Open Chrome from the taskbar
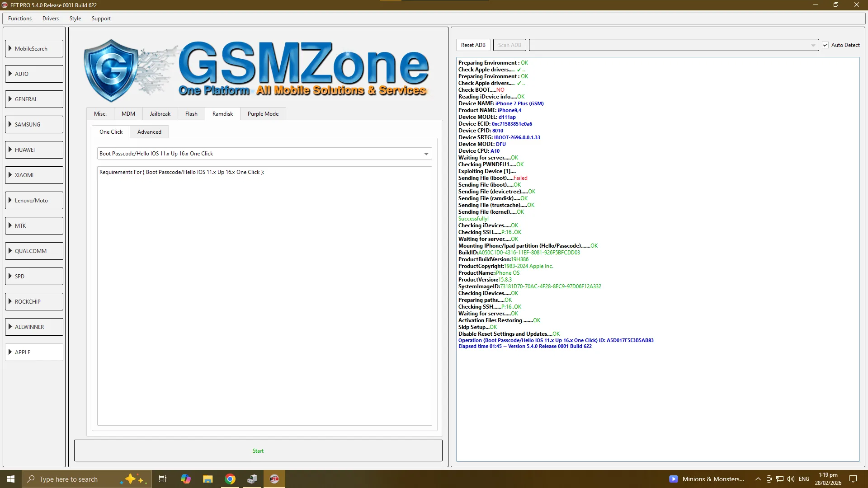The width and height of the screenshot is (868, 488). (x=230, y=479)
